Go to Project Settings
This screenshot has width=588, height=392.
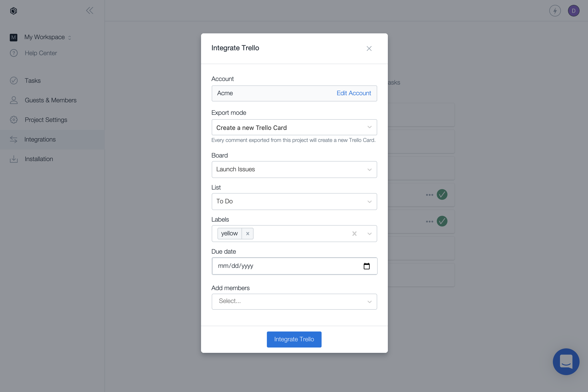46,120
